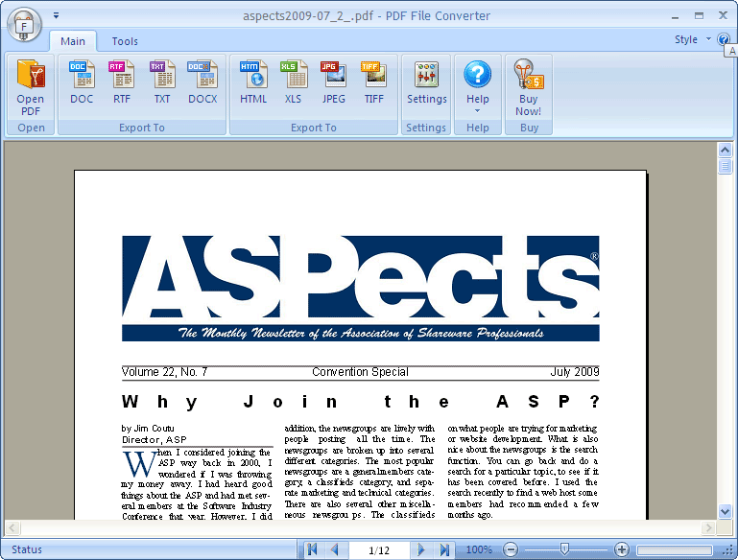Click the progress bar in the status bar
Screen dimensions: 738x560
click(x=674, y=549)
